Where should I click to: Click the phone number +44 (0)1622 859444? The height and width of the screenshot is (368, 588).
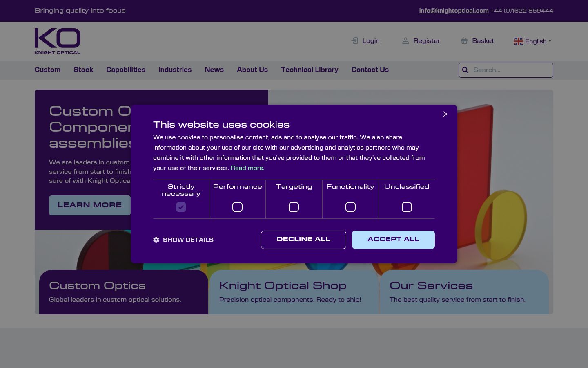click(x=522, y=11)
